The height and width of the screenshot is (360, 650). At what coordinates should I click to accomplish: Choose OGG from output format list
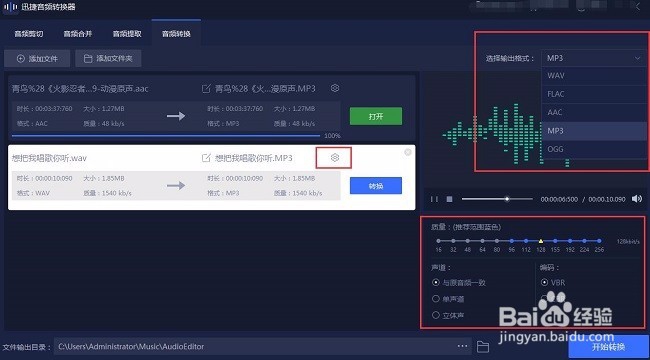594,149
